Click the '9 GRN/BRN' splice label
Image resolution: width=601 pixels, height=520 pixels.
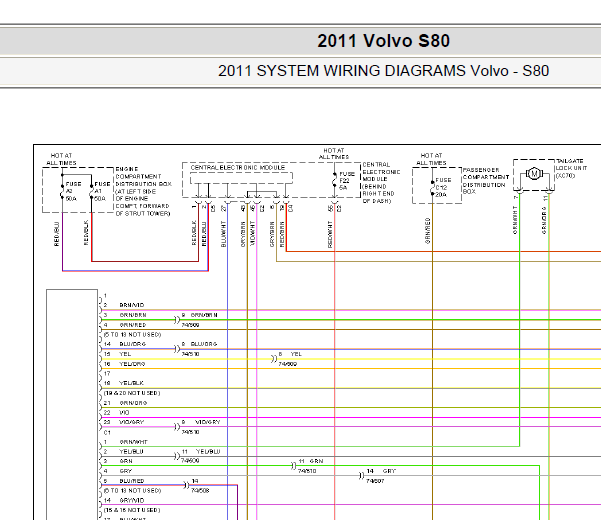click(x=200, y=315)
